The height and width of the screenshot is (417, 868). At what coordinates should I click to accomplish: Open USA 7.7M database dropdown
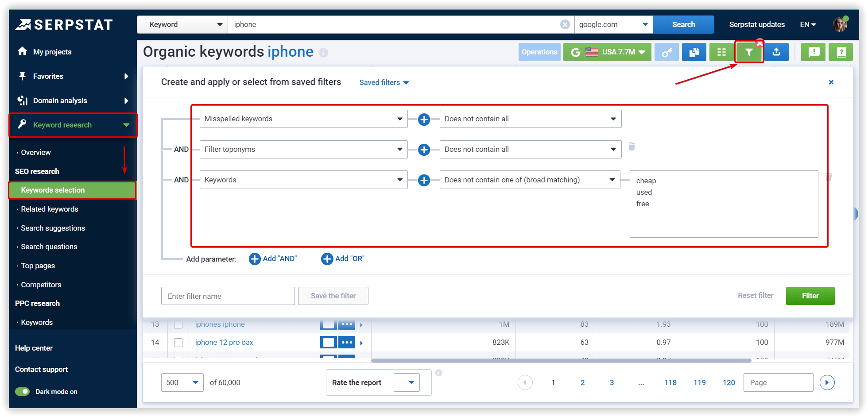click(607, 52)
